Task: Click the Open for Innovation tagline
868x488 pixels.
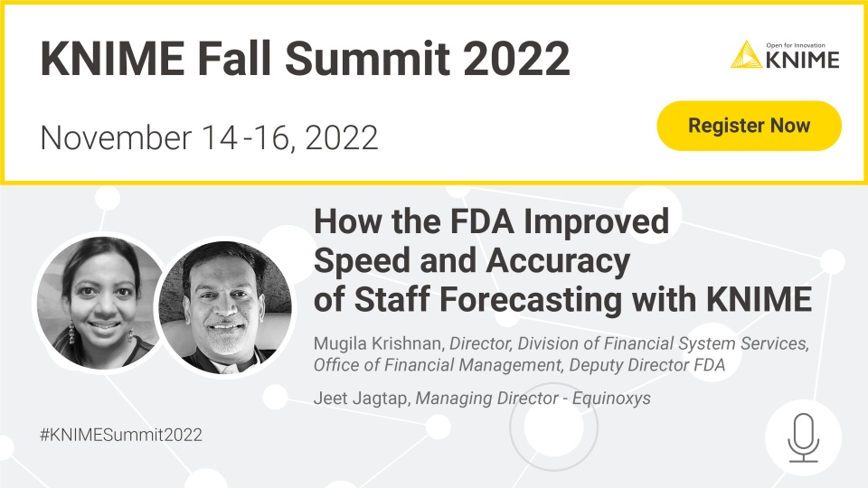Action: (796, 45)
